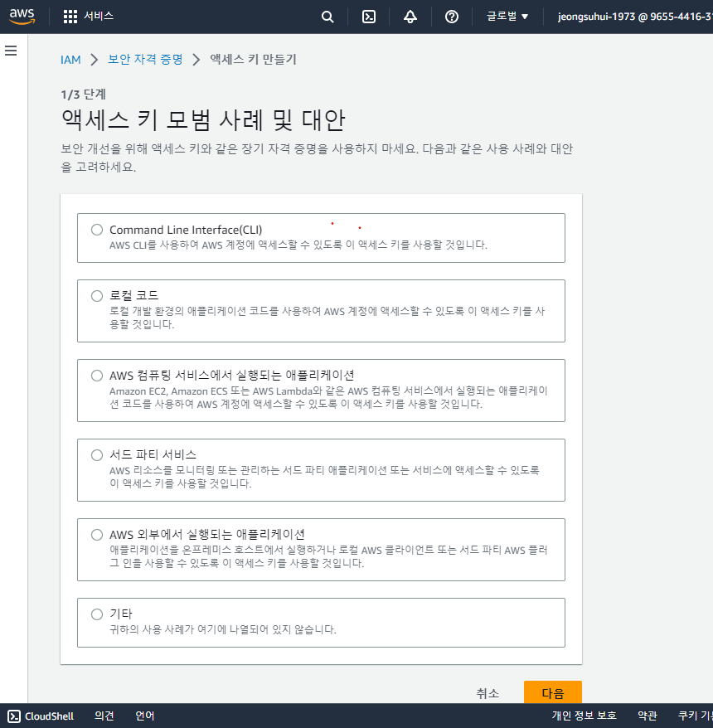This screenshot has width=713, height=728.
Task: Open the notifications bell
Action: coord(410,17)
